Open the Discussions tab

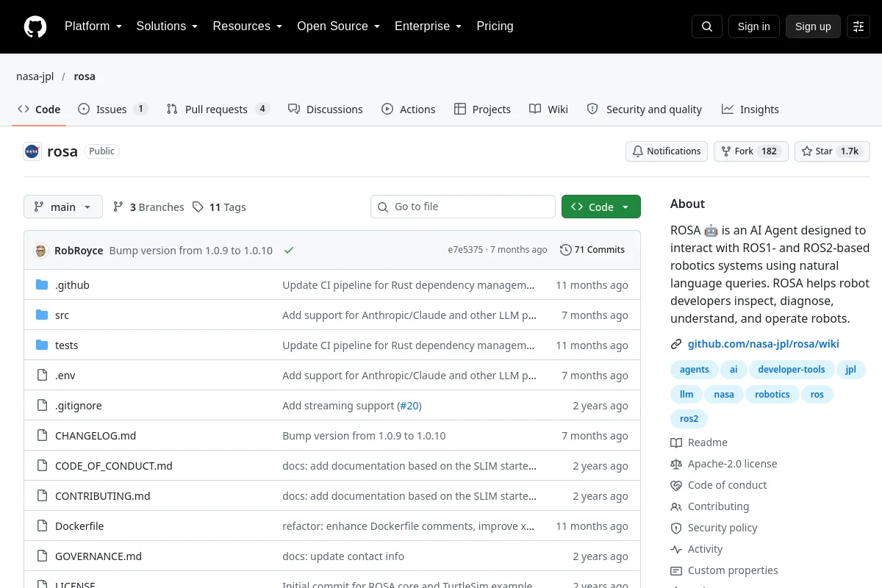[326, 110]
